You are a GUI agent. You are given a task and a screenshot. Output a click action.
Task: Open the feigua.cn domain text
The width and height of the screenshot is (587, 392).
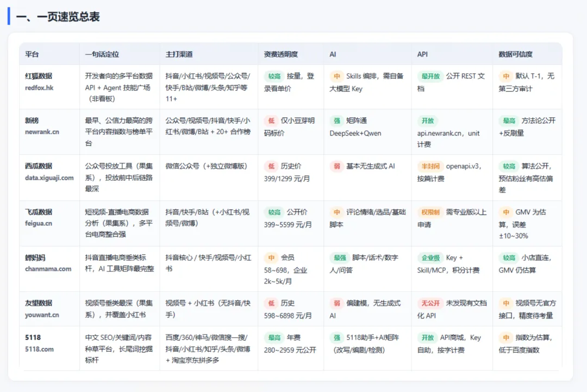39,223
